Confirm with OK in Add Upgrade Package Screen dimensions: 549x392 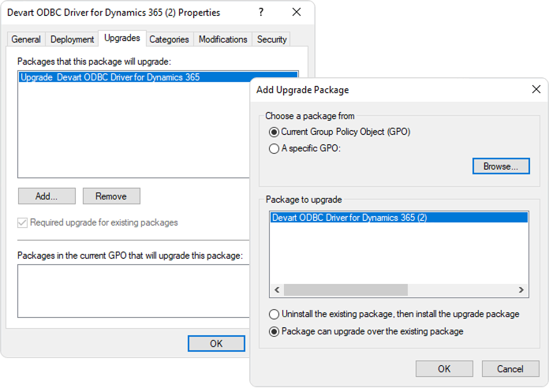tap(444, 369)
